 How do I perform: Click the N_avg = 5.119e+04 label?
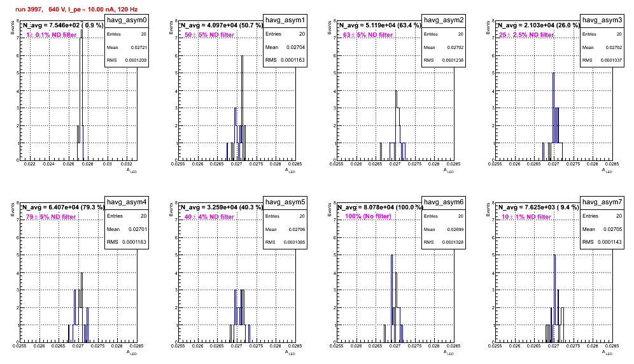379,25
